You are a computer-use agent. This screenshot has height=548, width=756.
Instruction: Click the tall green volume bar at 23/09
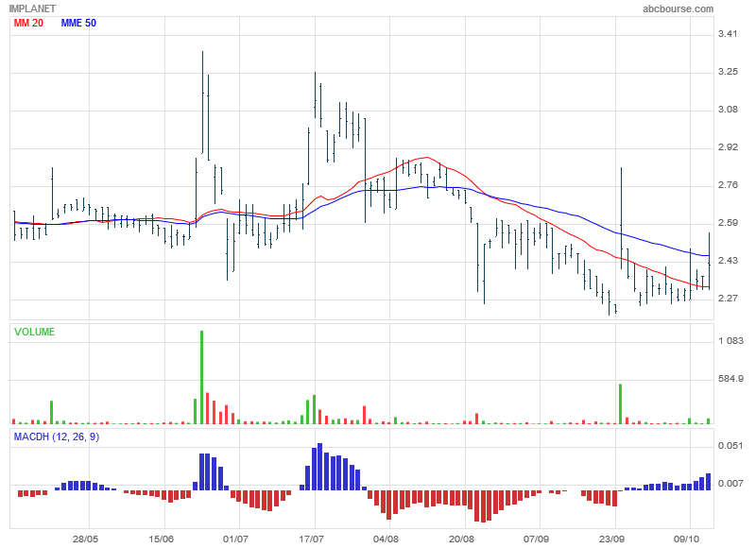tap(621, 403)
